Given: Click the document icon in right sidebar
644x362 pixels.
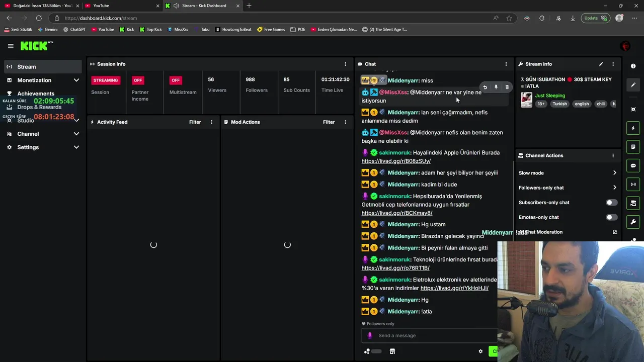Looking at the screenshot, I should tap(633, 147).
